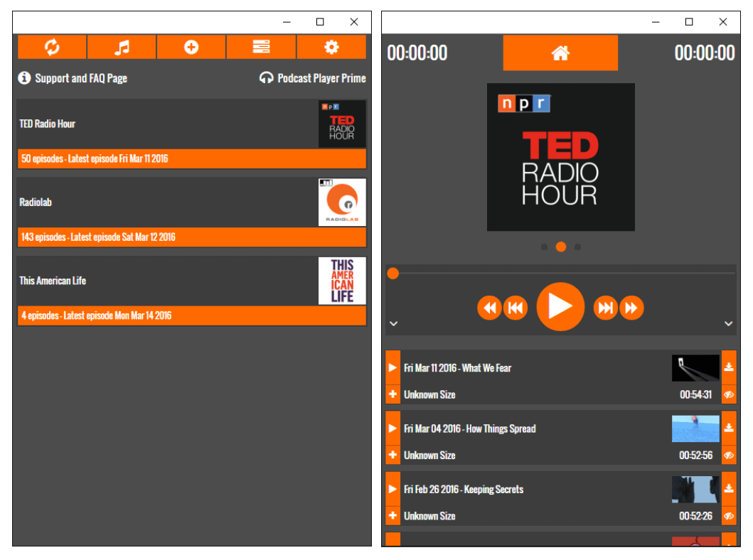Close the podcast list window
This screenshot has width=753, height=560.
(354, 22)
